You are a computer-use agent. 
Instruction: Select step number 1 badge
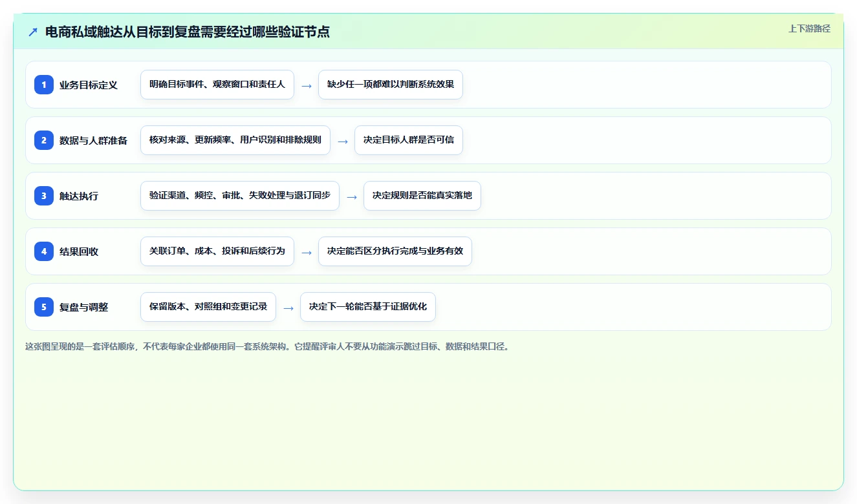[44, 85]
